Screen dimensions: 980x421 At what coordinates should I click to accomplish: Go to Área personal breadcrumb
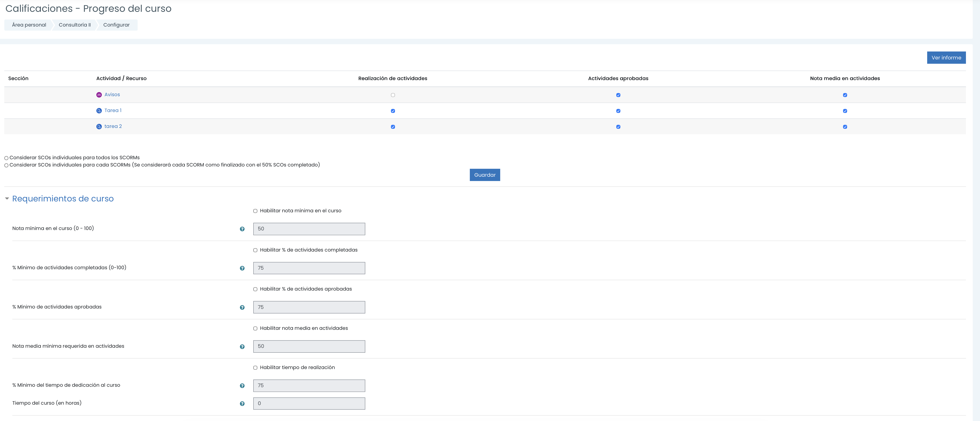point(29,25)
